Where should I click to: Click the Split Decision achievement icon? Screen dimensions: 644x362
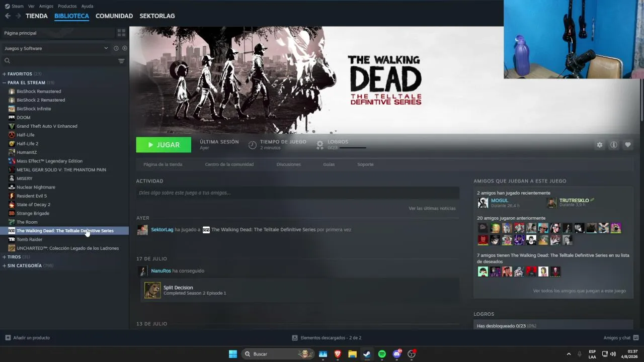pyautogui.click(x=152, y=290)
